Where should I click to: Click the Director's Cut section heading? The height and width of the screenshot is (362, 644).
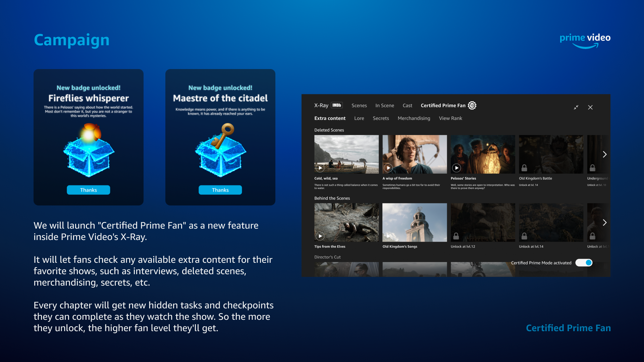coord(327,257)
